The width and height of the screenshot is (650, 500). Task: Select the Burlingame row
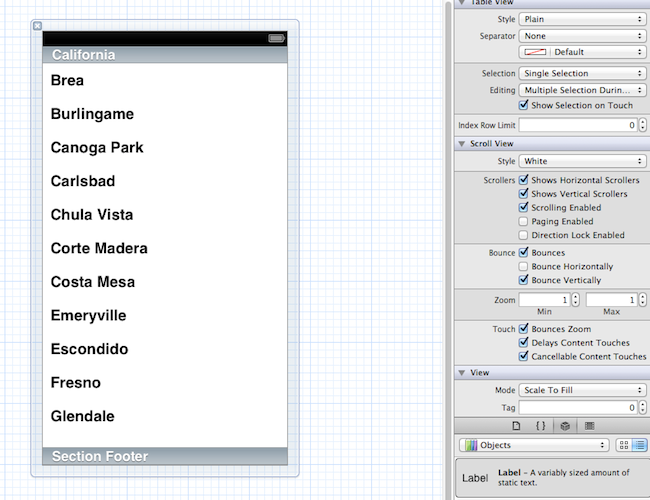pyautogui.click(x=165, y=114)
